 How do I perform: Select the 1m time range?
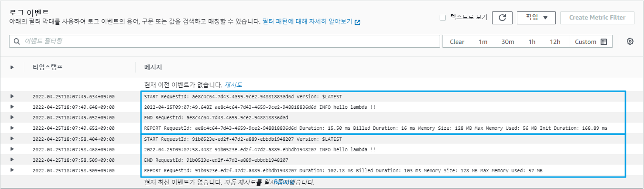pos(483,42)
